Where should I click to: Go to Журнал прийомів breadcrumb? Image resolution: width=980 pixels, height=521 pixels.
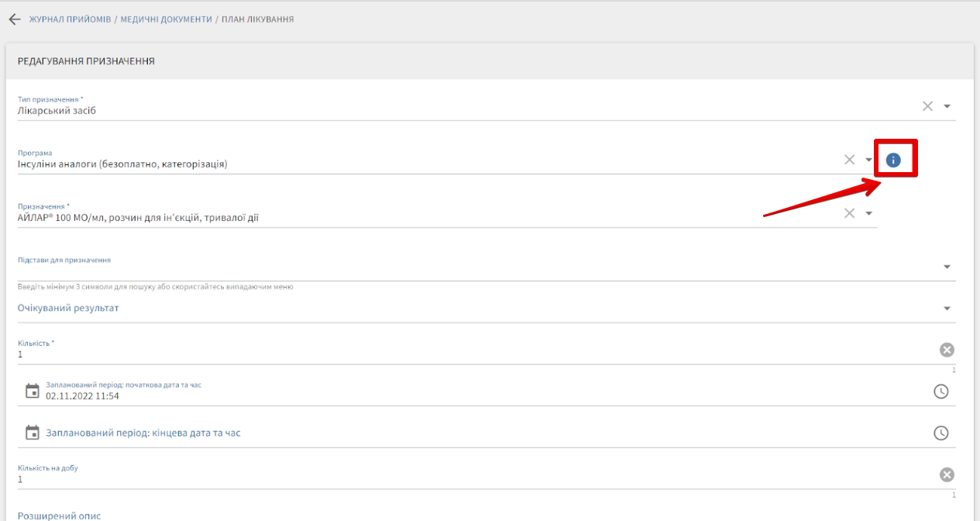[70, 19]
